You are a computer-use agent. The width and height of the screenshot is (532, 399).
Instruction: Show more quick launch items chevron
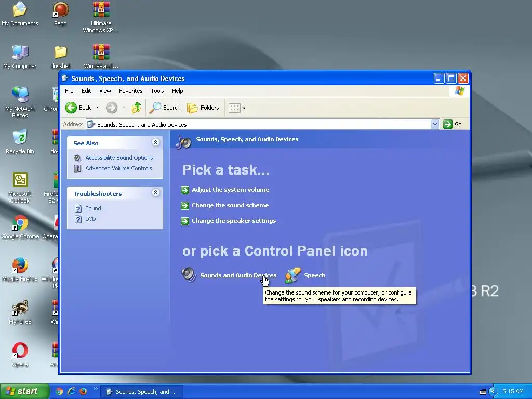(96, 389)
